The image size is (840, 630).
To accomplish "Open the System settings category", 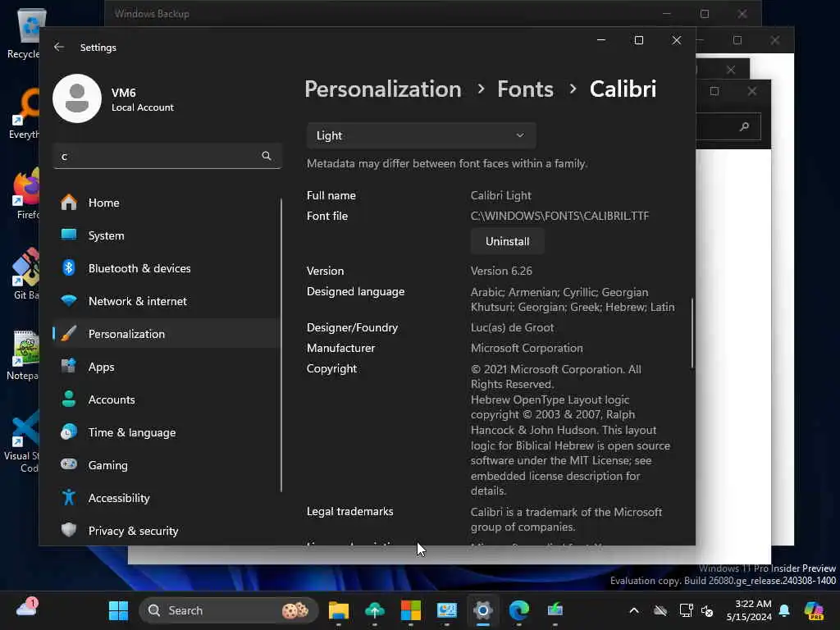I will click(x=167, y=235).
